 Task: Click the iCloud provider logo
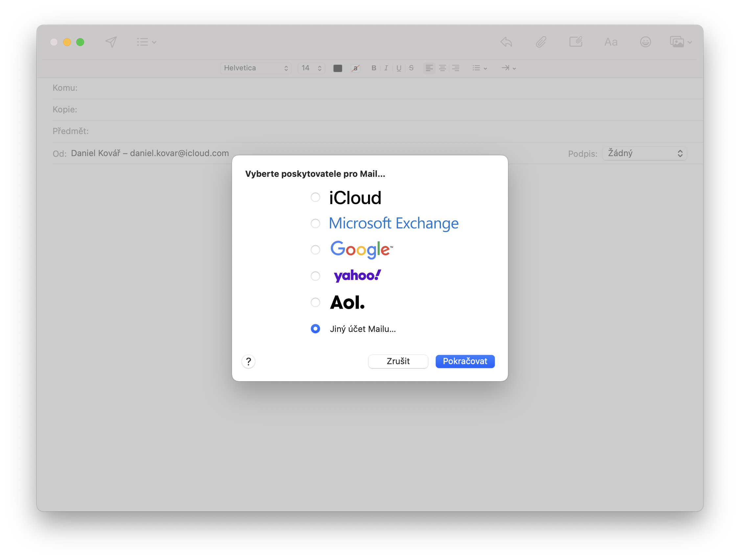355,198
